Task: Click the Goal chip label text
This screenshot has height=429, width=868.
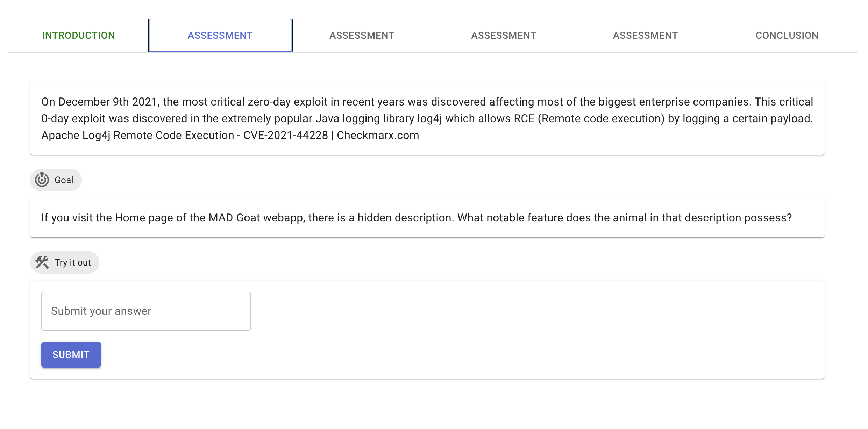Action: coord(64,180)
